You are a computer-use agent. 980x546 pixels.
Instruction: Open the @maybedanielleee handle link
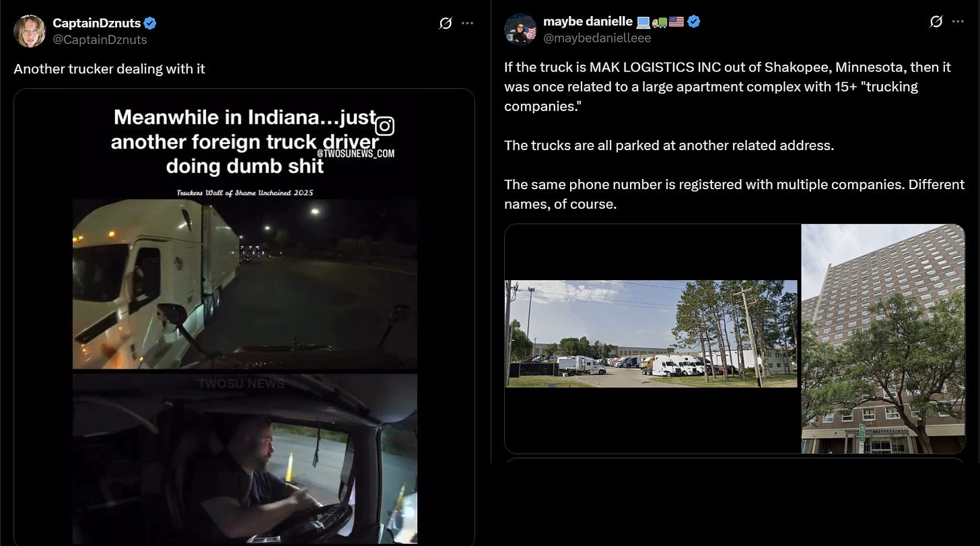click(597, 38)
